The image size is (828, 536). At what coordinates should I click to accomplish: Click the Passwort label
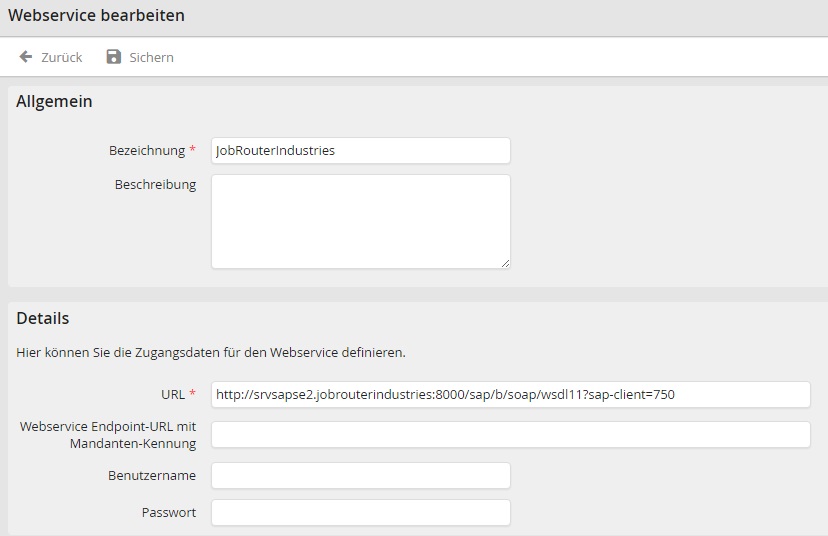[x=168, y=512]
